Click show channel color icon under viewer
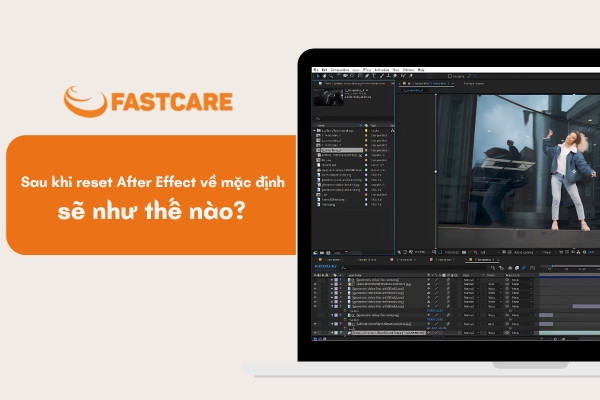Image resolution: width=600 pixels, height=400 pixels. pyautogui.click(x=475, y=252)
